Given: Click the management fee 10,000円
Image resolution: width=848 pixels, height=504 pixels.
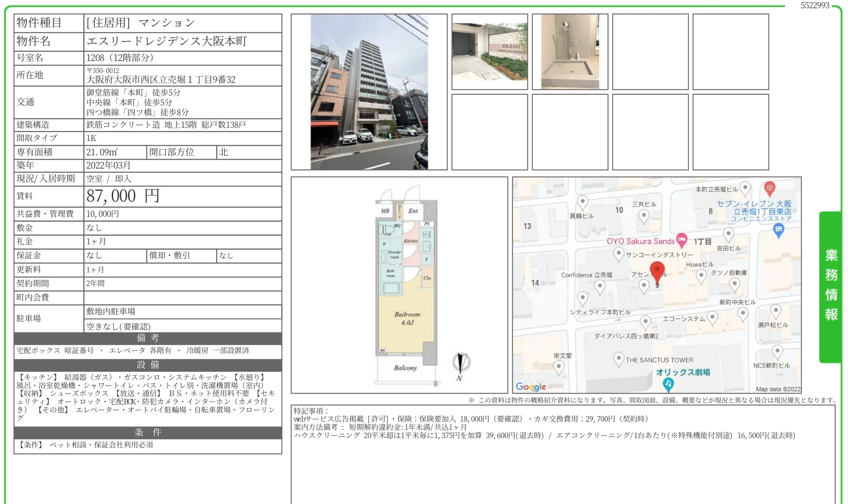Looking at the screenshot, I should [103, 214].
